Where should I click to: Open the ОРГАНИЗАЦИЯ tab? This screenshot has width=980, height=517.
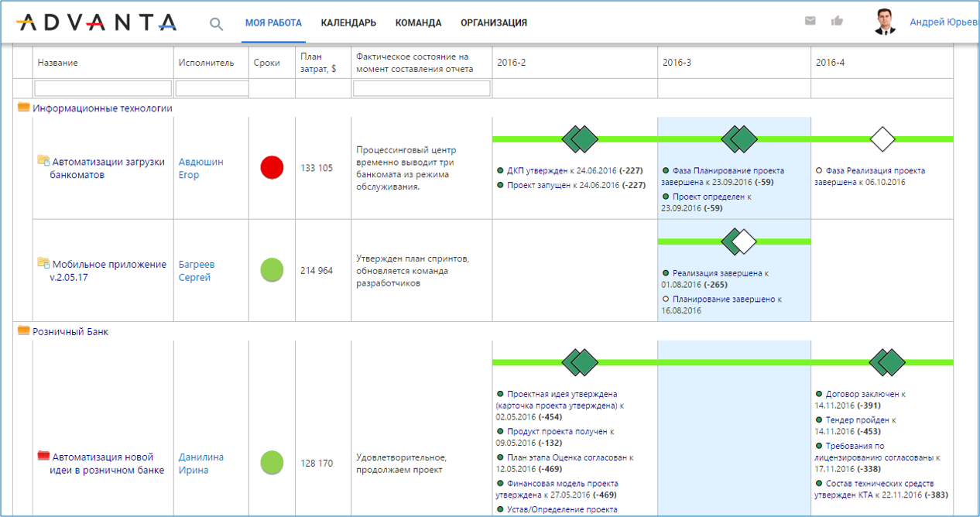point(494,23)
